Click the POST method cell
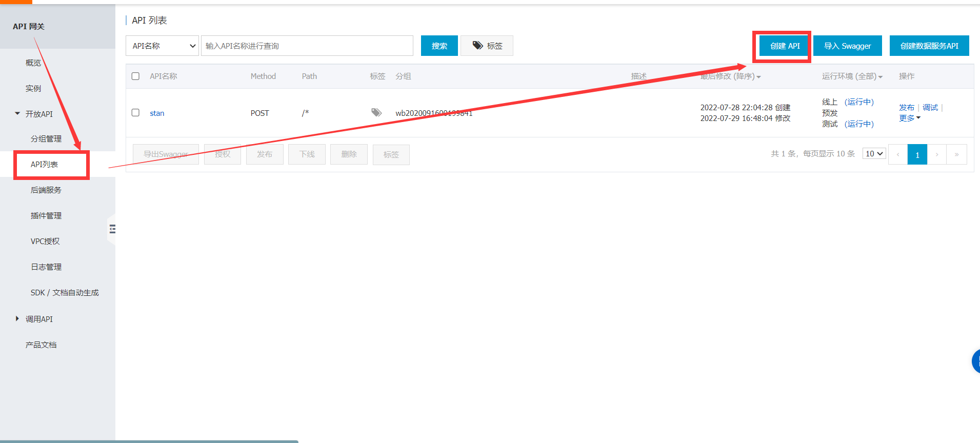The image size is (980, 443). [260, 113]
